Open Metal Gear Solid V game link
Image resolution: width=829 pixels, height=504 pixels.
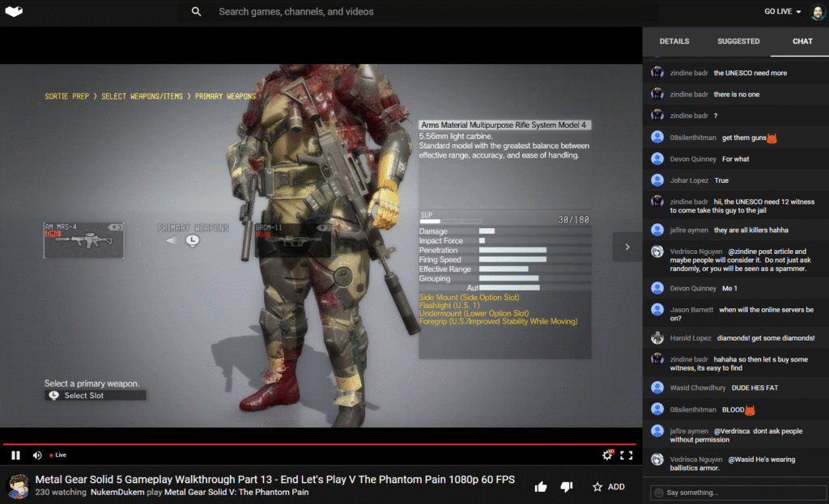pyautogui.click(x=236, y=492)
